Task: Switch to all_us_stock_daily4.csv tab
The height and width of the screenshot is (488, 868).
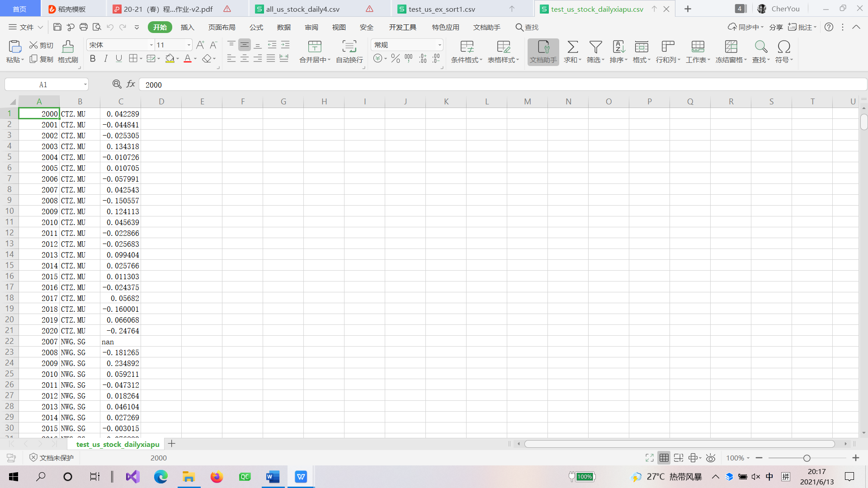Action: pyautogui.click(x=302, y=9)
